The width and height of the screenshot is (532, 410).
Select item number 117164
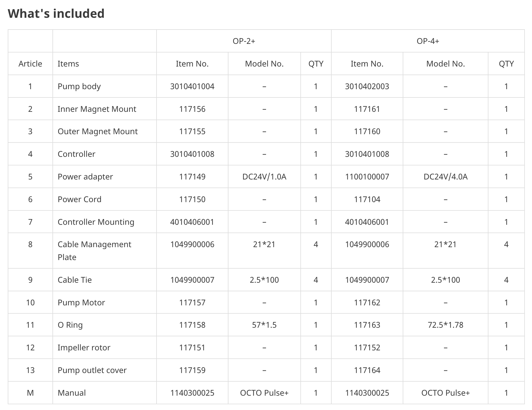click(x=367, y=370)
